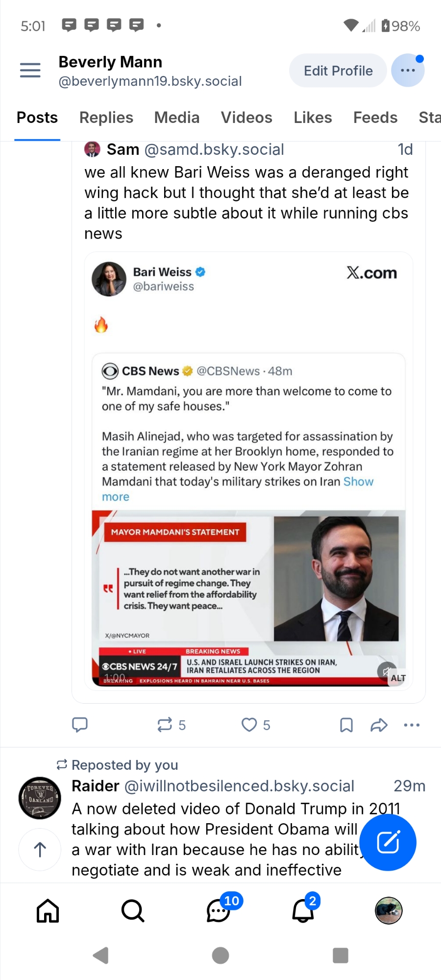Screen dimensions: 441x980
Task: Open chat messages with 10 unread
Action: 219,911
